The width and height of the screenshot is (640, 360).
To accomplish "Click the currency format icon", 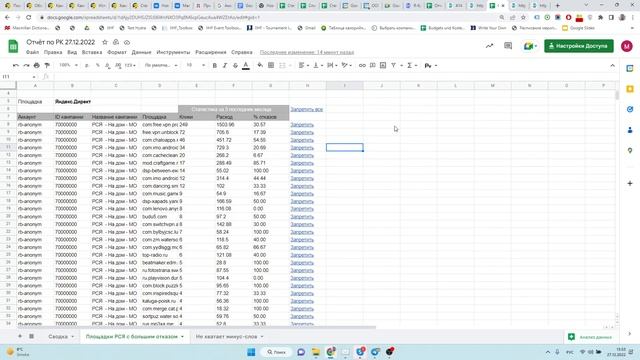I will (87, 65).
